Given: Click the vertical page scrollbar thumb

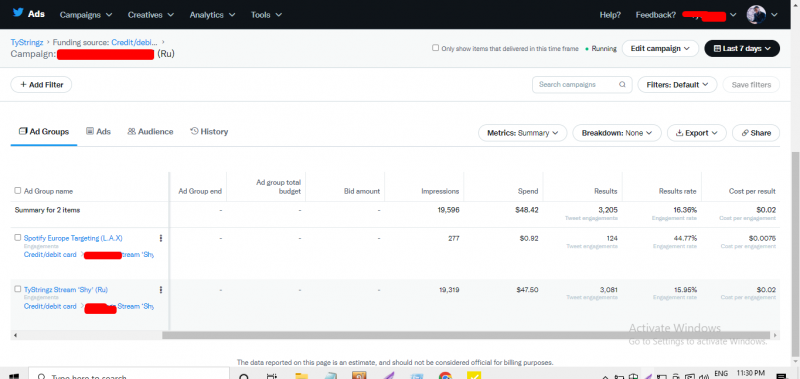Looking at the screenshot, I should pyautogui.click(x=795, y=254).
